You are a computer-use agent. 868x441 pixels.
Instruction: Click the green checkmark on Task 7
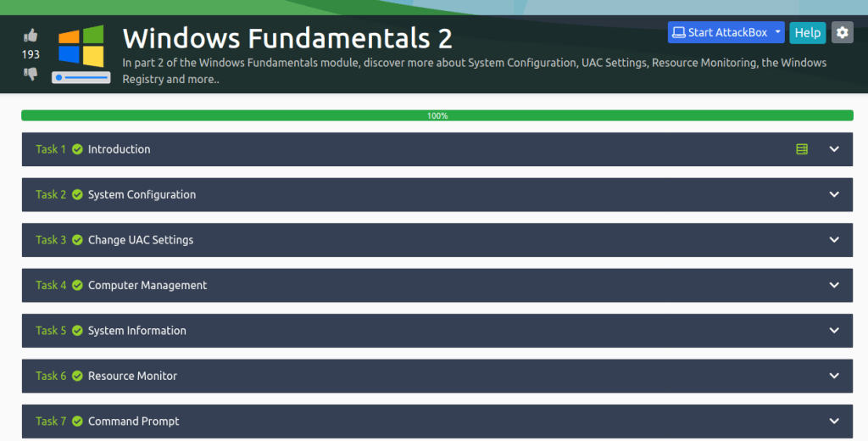tap(77, 421)
